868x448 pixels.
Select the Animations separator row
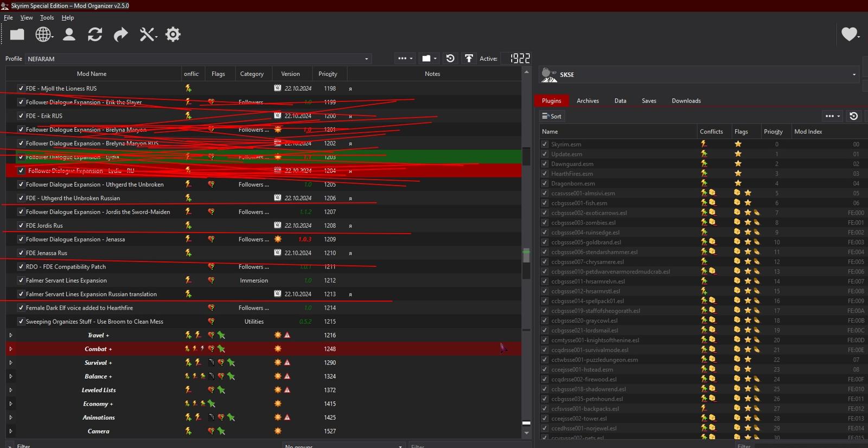[264, 418]
